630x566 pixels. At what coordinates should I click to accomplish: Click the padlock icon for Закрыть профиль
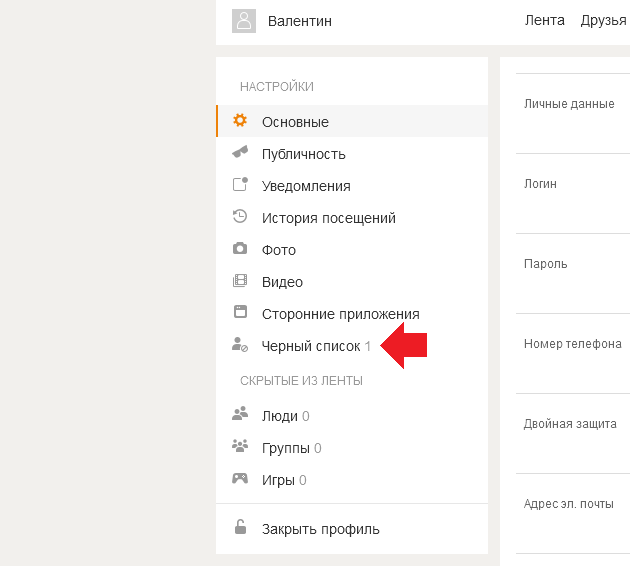tap(240, 527)
